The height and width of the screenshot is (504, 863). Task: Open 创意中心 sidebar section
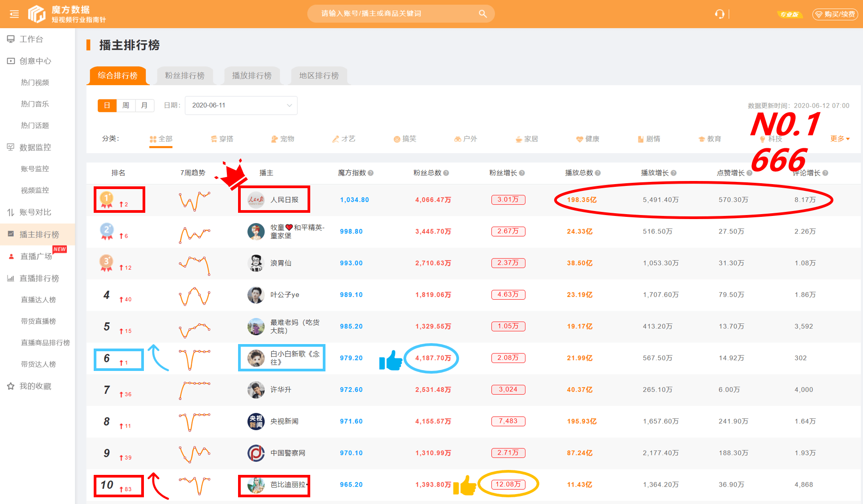[x=35, y=61]
